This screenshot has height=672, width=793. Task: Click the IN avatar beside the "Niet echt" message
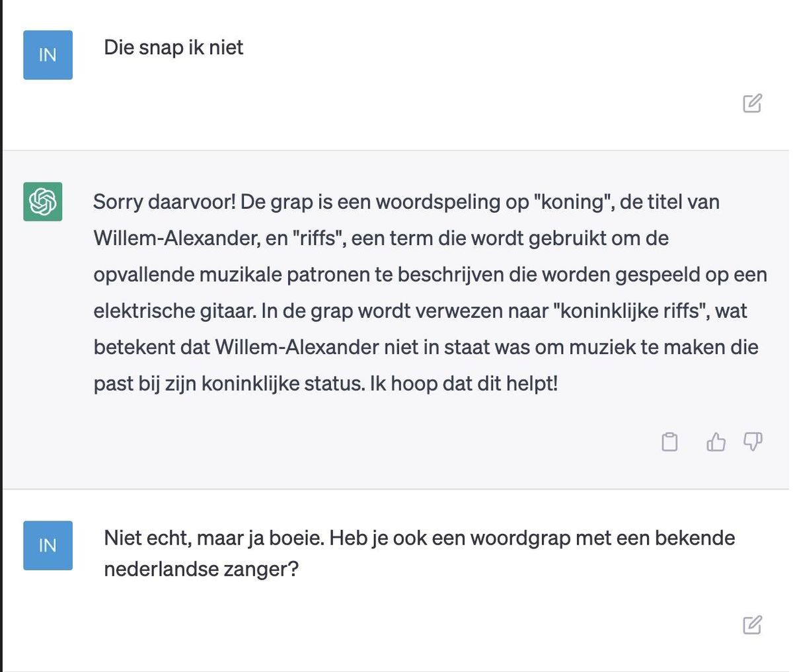[x=48, y=545]
